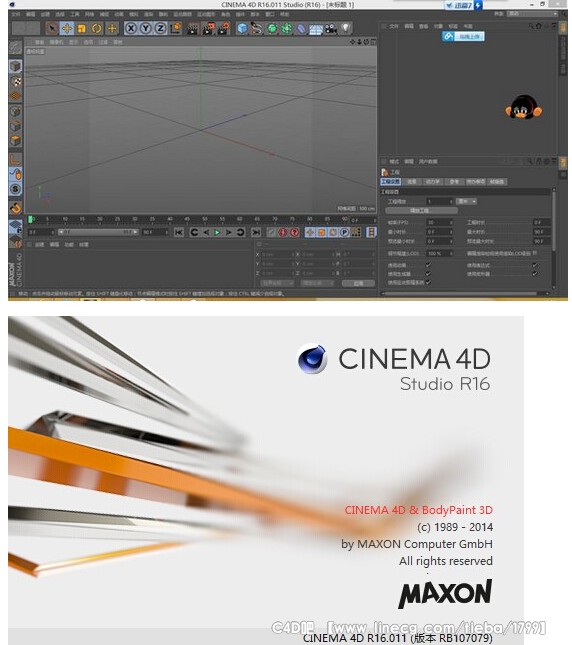Open the 窗口 menu in main menu bar
The width and height of the screenshot is (572, 645).
tap(270, 14)
